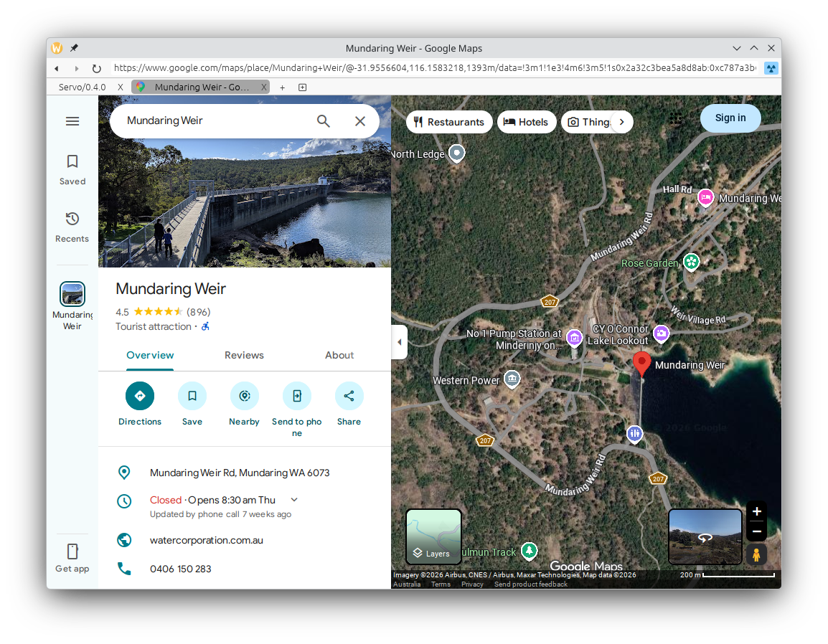Share this place
828x644 pixels.
point(349,396)
